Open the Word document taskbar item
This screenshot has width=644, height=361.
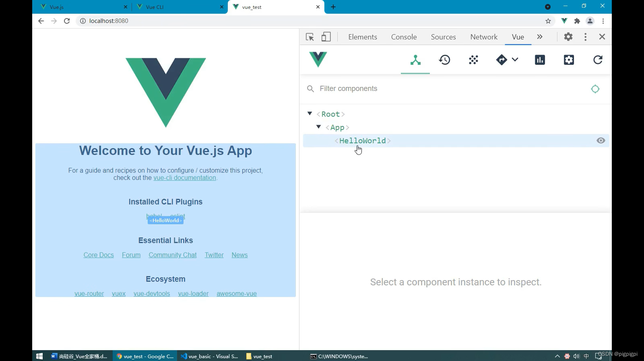point(79,356)
